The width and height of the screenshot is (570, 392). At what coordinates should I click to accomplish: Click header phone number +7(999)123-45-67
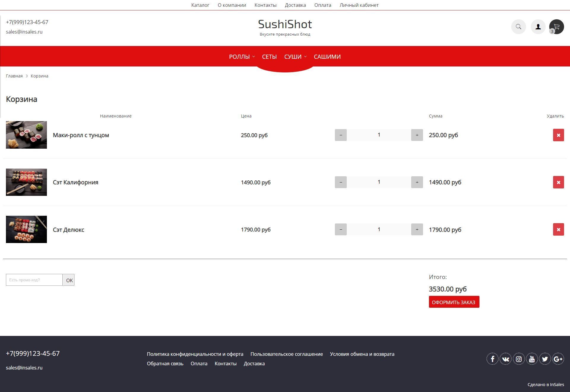click(x=27, y=22)
